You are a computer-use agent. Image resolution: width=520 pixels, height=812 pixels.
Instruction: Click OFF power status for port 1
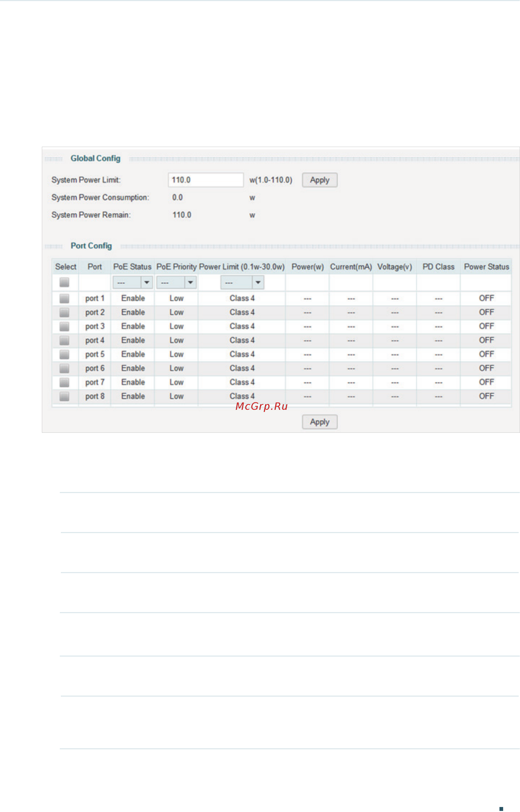point(486,298)
